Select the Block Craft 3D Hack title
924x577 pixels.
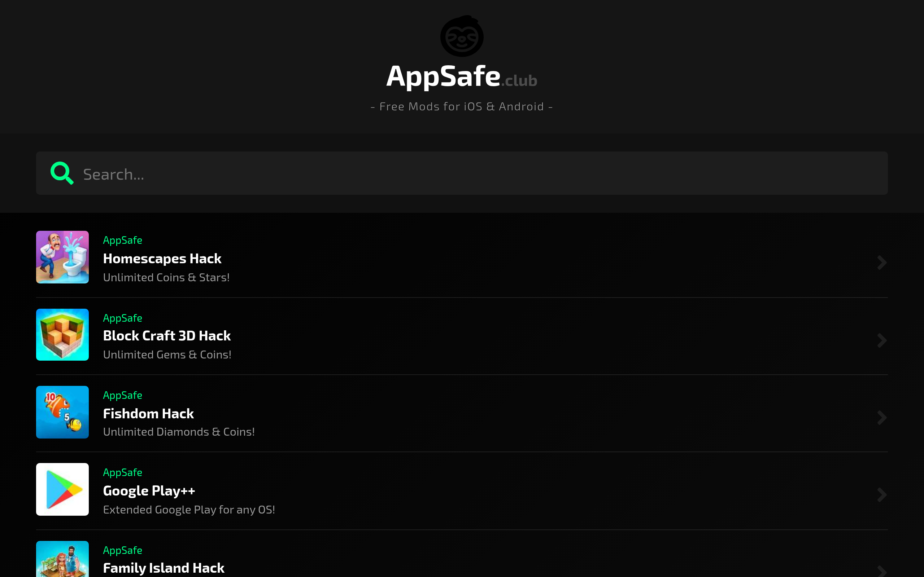167,335
